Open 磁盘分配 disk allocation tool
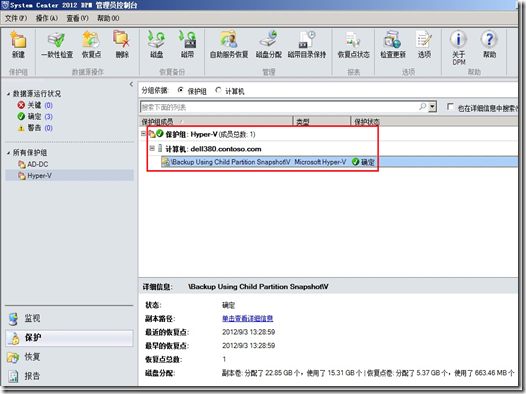The width and height of the screenshot is (526, 394). click(268, 45)
